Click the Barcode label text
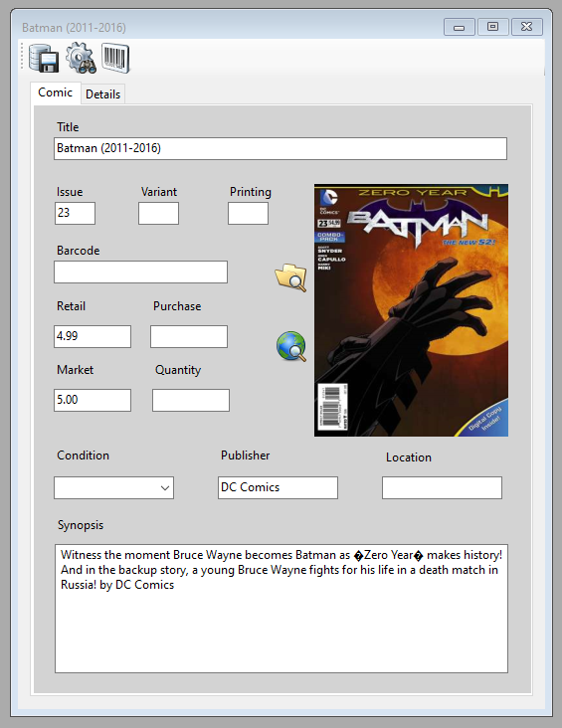Image resolution: width=562 pixels, height=728 pixels. pyautogui.click(x=78, y=251)
